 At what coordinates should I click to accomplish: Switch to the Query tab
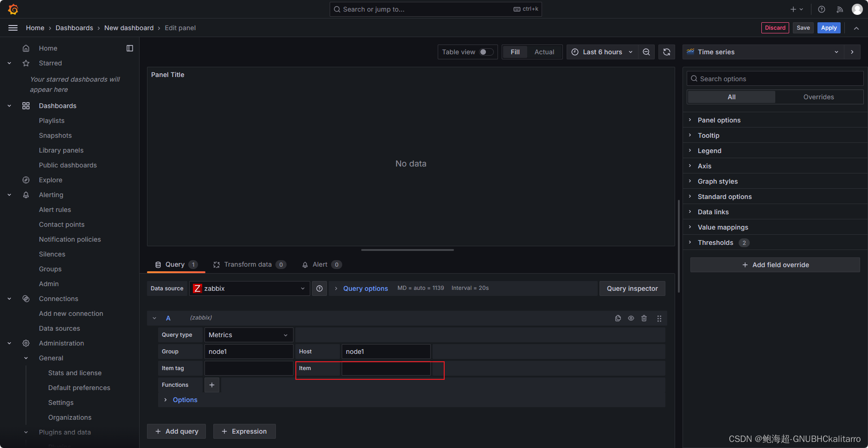pos(176,264)
